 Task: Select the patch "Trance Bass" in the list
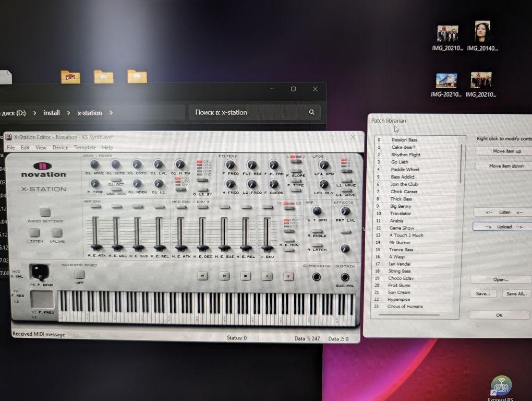click(x=414, y=250)
